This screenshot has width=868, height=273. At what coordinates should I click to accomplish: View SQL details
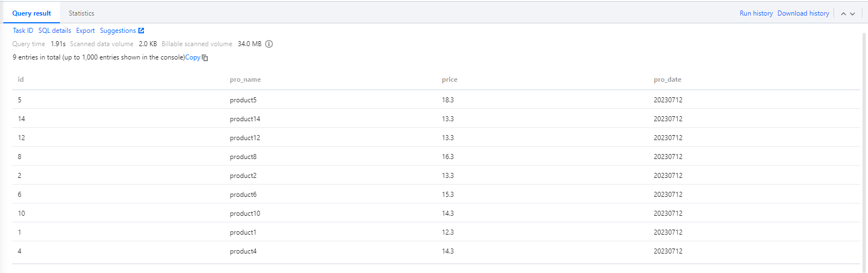tap(54, 31)
